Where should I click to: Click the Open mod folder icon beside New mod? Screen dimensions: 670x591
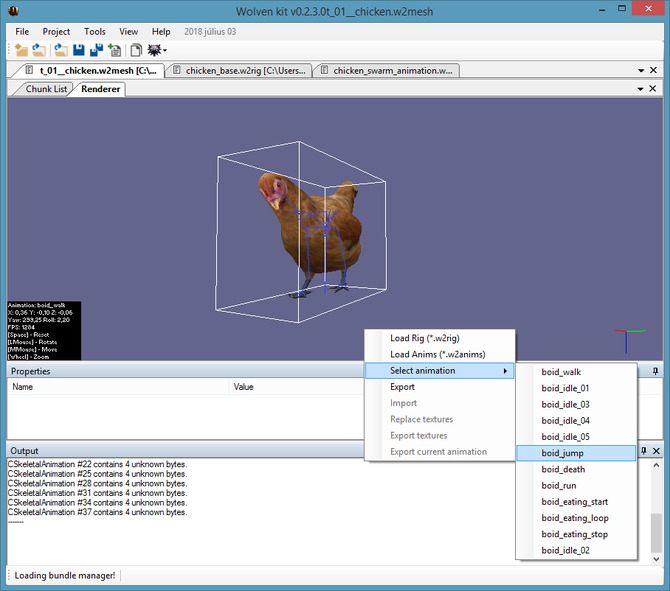point(39,50)
